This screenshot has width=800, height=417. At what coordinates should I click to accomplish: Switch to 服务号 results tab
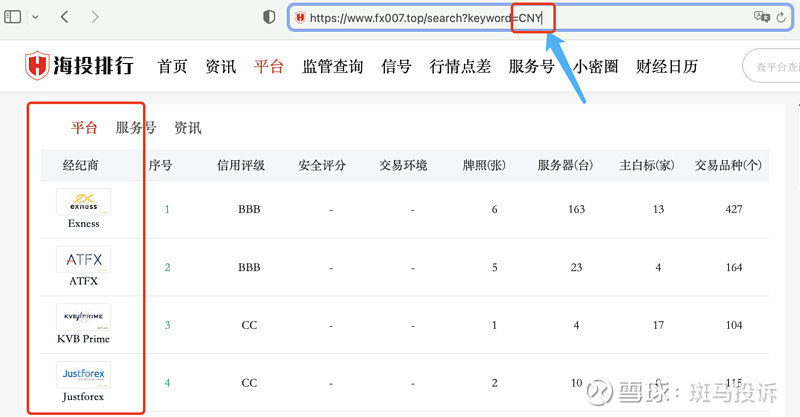[x=136, y=128]
